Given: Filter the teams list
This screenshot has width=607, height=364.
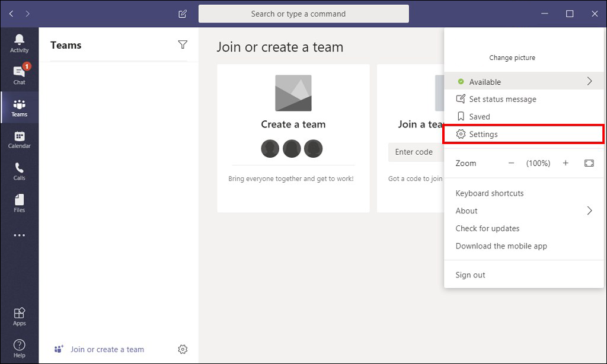Looking at the screenshot, I should [183, 44].
